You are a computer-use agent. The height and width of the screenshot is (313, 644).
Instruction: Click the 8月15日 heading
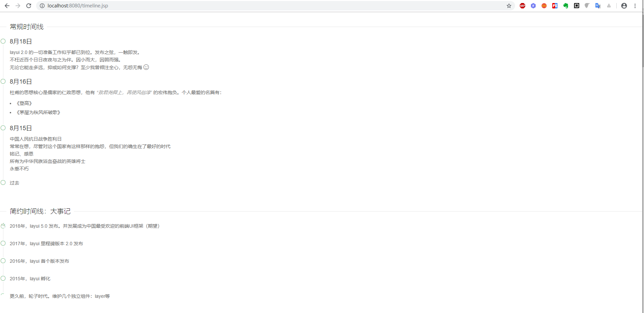[x=21, y=128]
